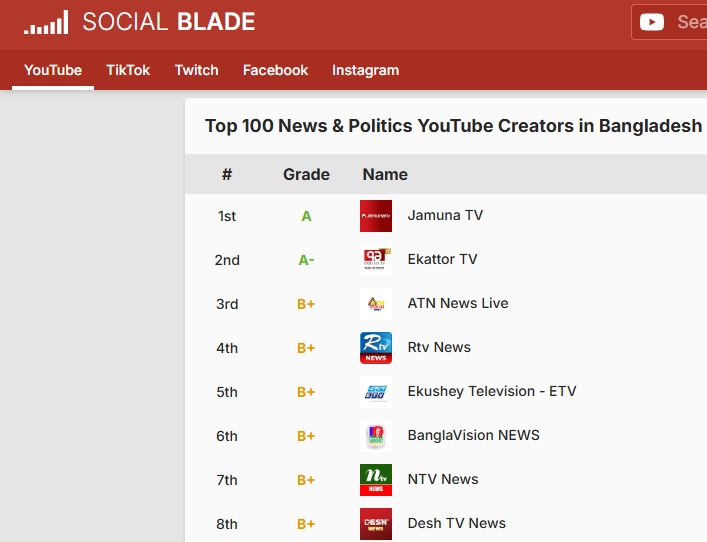Switch to the Twitch tab
The width and height of the screenshot is (707, 542).
[x=197, y=70]
